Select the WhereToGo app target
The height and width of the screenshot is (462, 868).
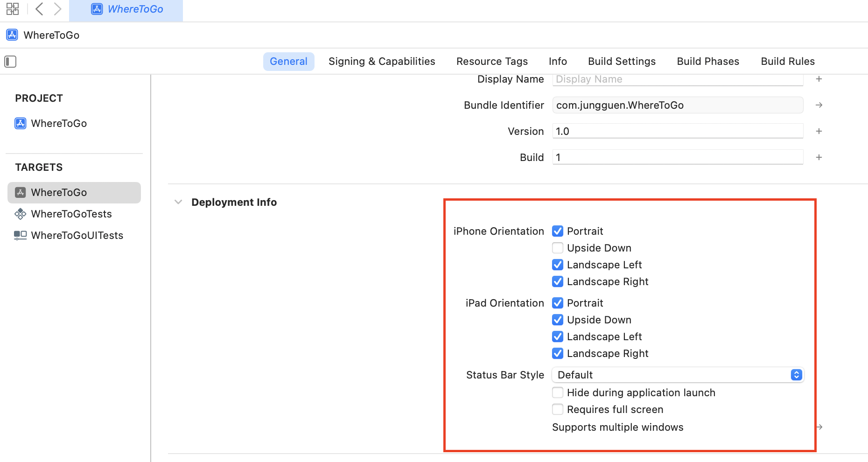74,192
